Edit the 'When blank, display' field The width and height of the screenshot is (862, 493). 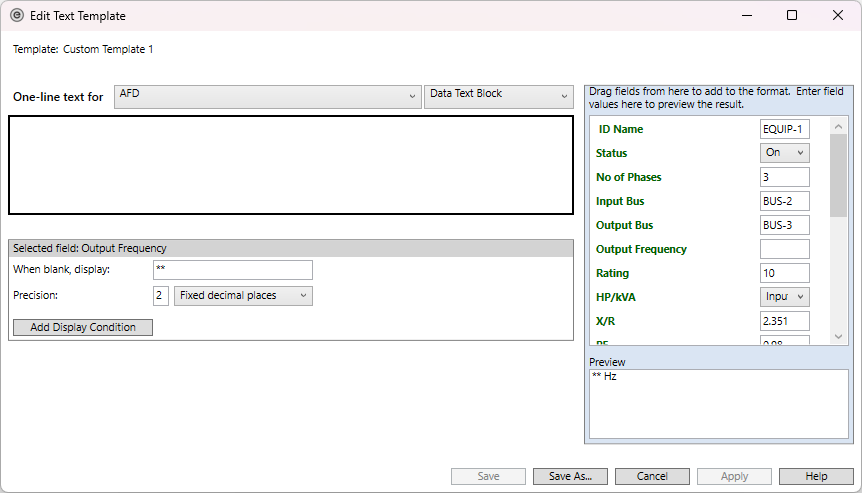coord(233,270)
